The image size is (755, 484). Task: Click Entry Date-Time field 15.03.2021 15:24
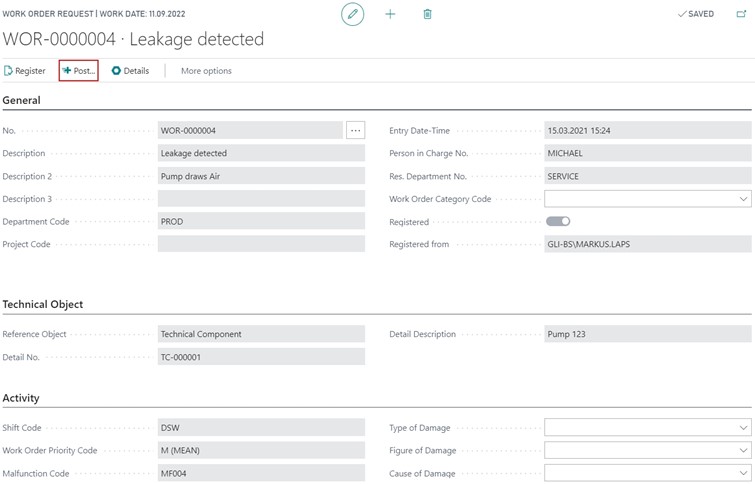[x=648, y=130]
